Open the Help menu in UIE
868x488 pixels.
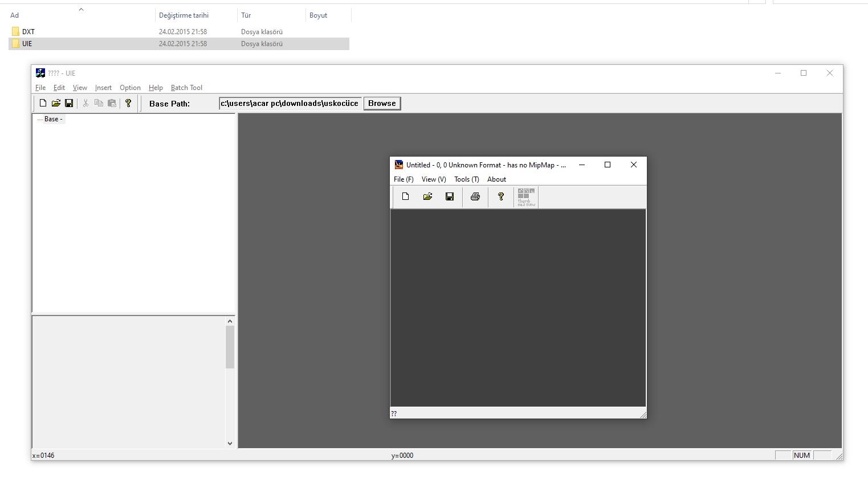tap(156, 88)
